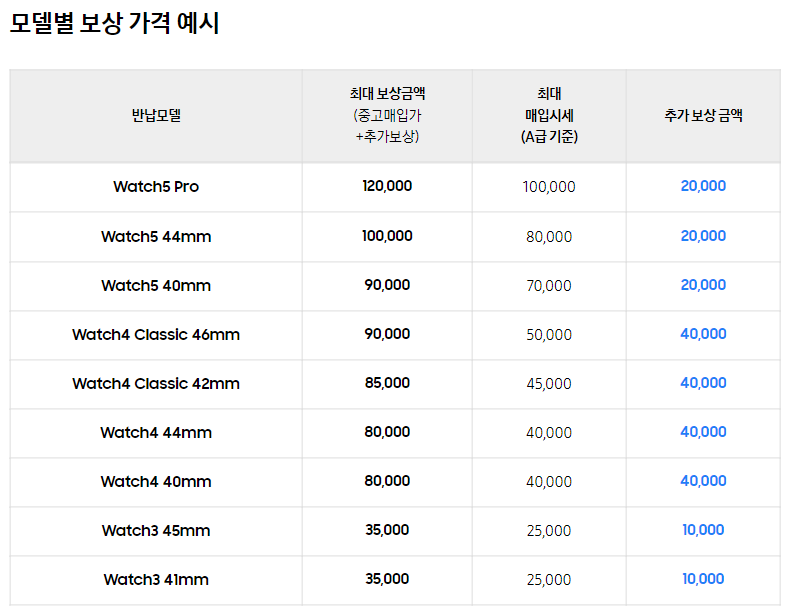Click blue 40,000 for Watch4 40mm

(x=703, y=481)
